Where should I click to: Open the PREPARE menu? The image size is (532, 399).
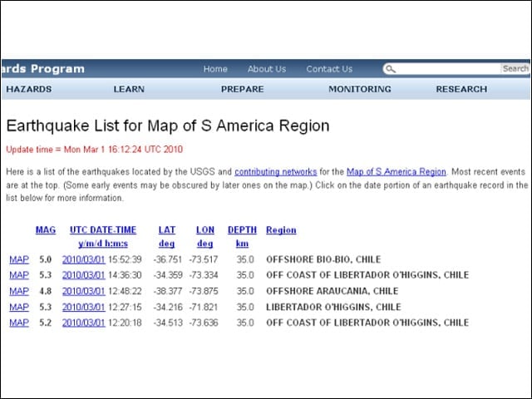coord(242,89)
